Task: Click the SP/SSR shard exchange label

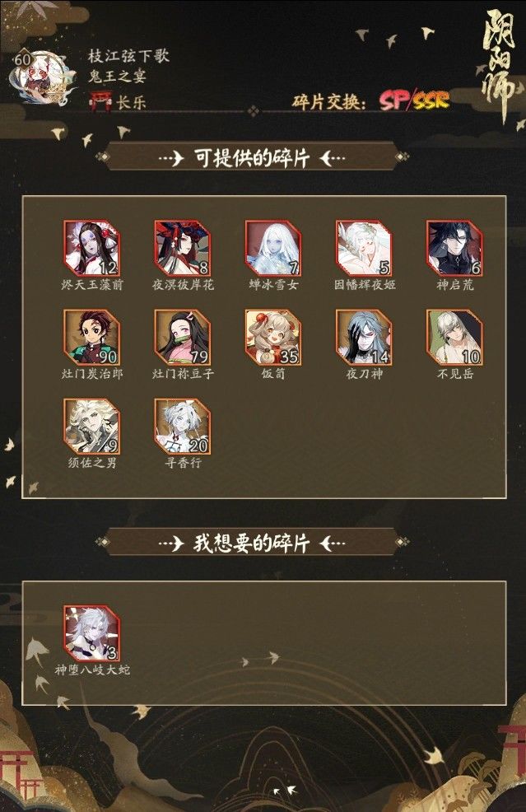Action: click(414, 100)
